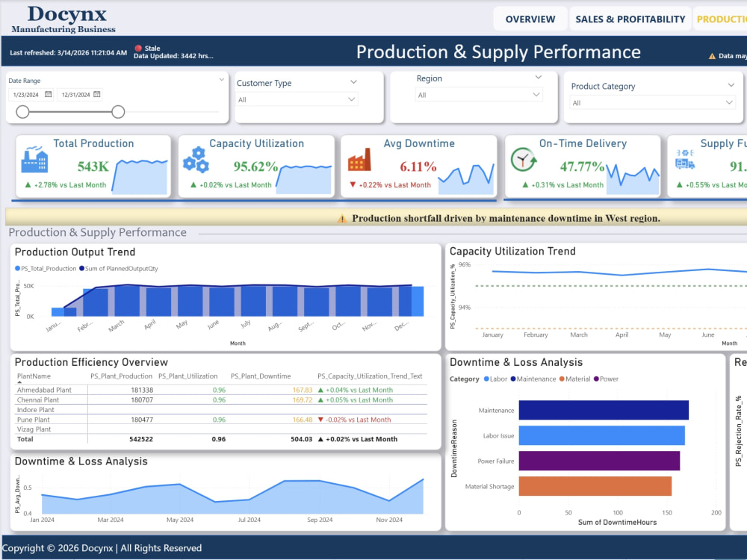
Task: Click the Avg Downtime sparkline chart
Action: click(466, 179)
